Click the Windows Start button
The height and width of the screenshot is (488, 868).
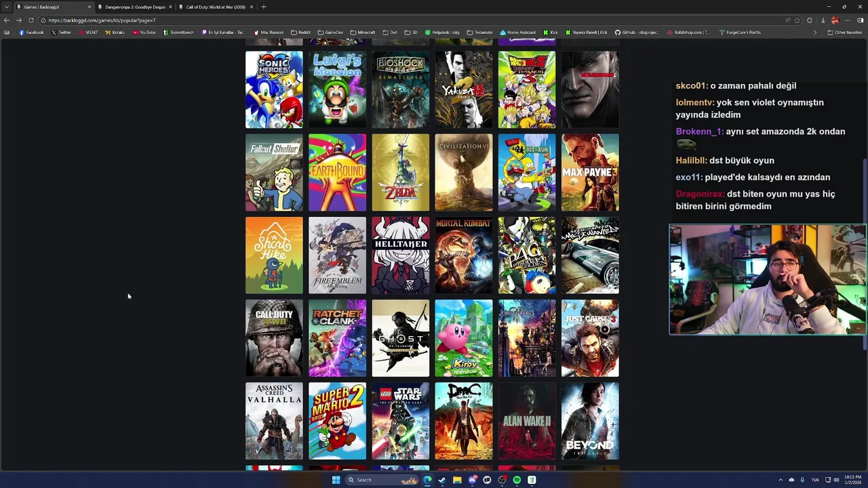[336, 480]
